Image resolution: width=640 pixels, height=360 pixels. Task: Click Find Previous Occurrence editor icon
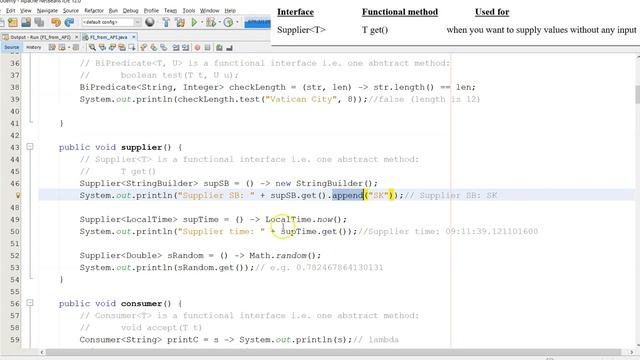tap(102, 47)
